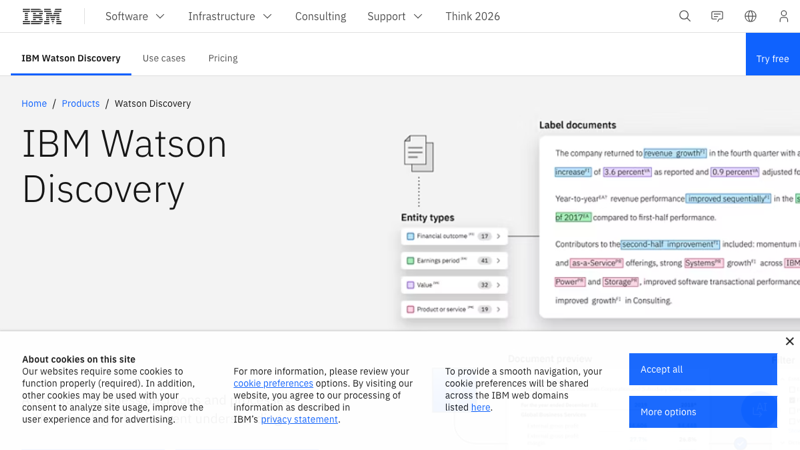Open the 'here' IBM domains link
The height and width of the screenshot is (450, 800).
click(x=481, y=407)
